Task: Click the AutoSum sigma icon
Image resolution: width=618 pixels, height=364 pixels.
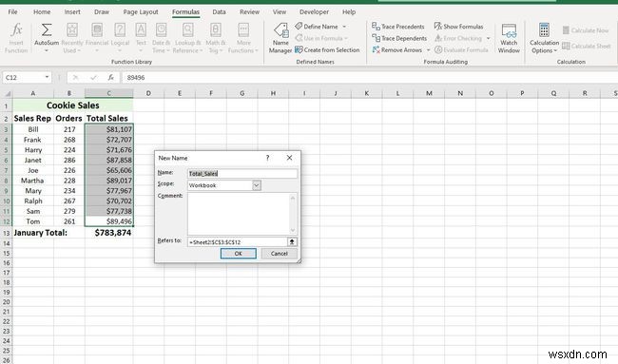Action: pos(47,30)
